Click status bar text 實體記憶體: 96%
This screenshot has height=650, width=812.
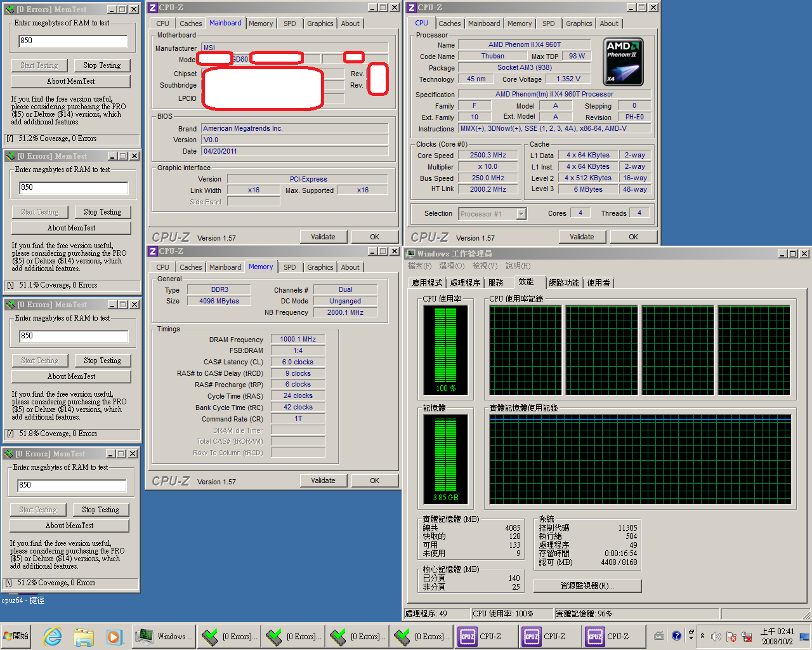[584, 614]
